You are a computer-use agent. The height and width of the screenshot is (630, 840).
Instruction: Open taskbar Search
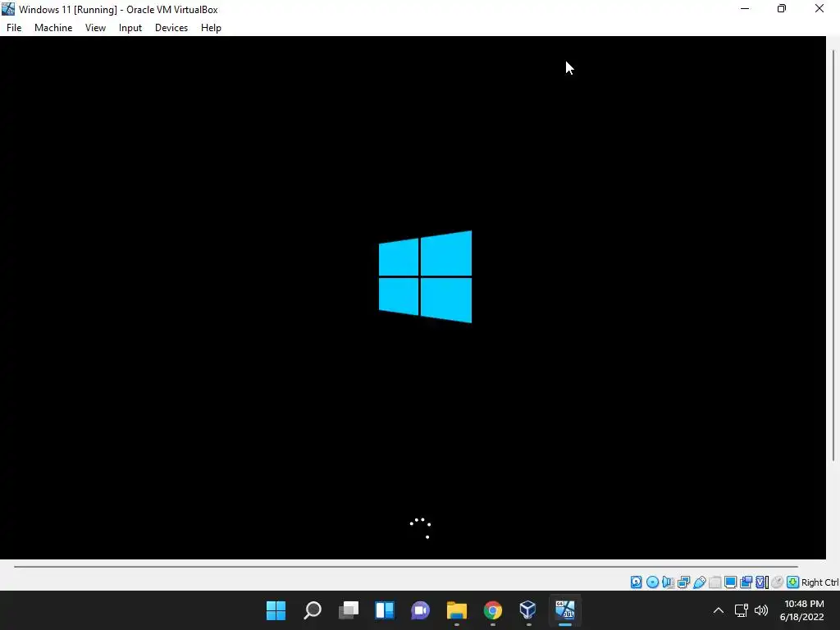click(313, 610)
